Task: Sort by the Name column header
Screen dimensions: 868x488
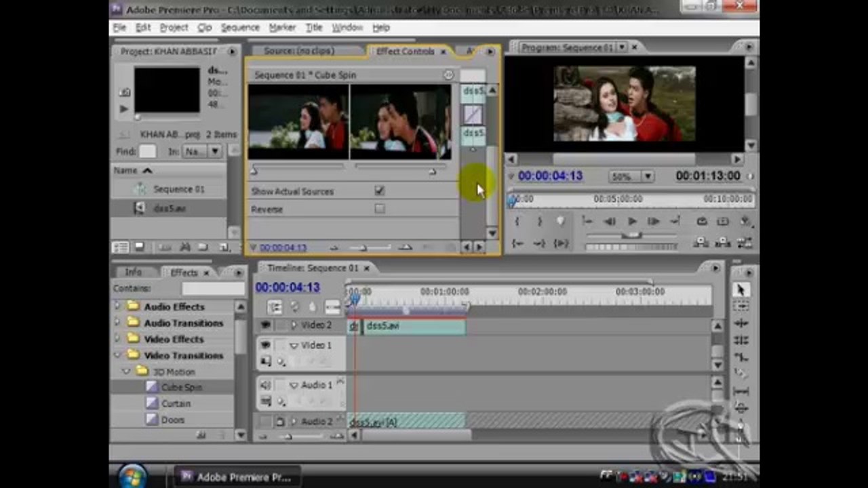Action: point(125,170)
